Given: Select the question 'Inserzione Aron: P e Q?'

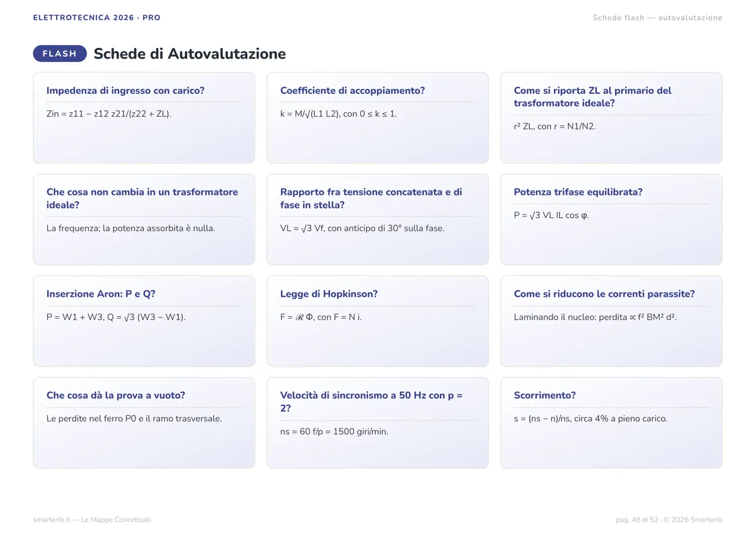Looking at the screenshot, I should pyautogui.click(x=101, y=294).
